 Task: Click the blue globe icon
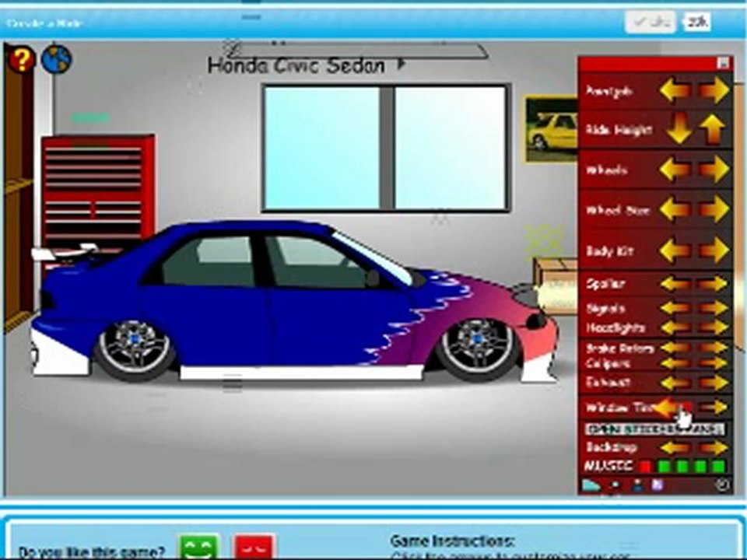(57, 59)
